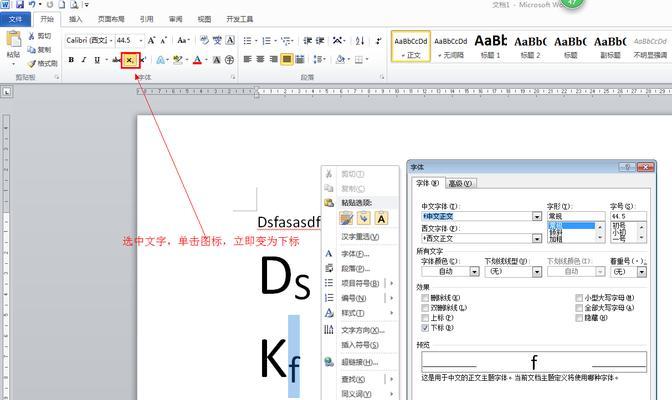The image size is (672, 400).
Task: Click the distributed alignment icon
Action: coord(300,59)
